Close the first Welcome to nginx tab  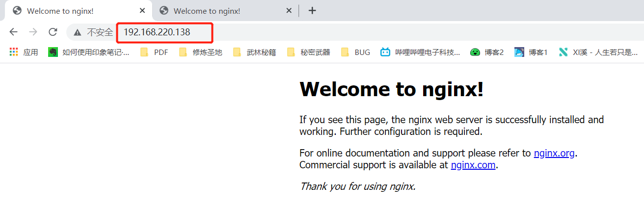[x=142, y=11]
